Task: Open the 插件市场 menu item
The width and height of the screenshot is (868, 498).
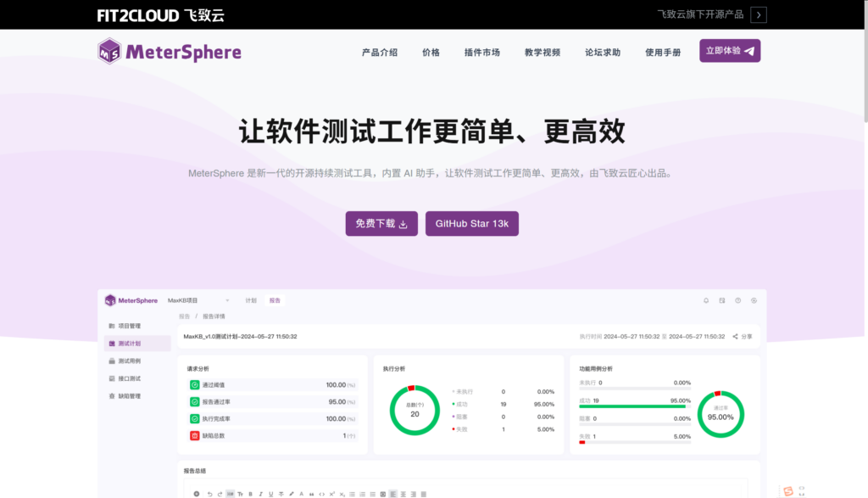Action: [482, 53]
